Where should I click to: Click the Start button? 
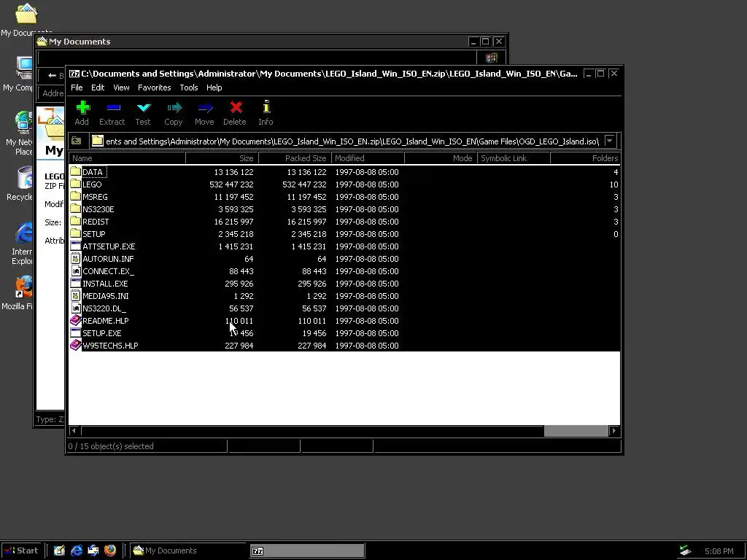[x=21, y=551]
